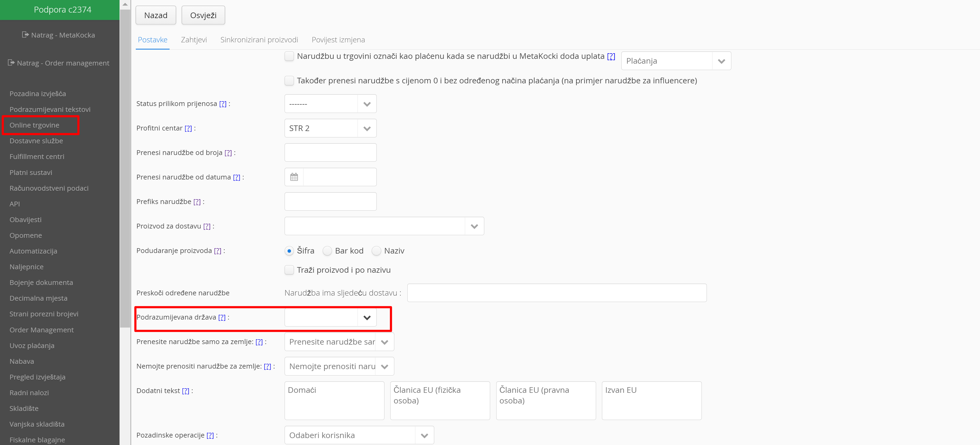Open help [?] next to Podrazumijevana država
This screenshot has width=980, height=445.
(222, 317)
